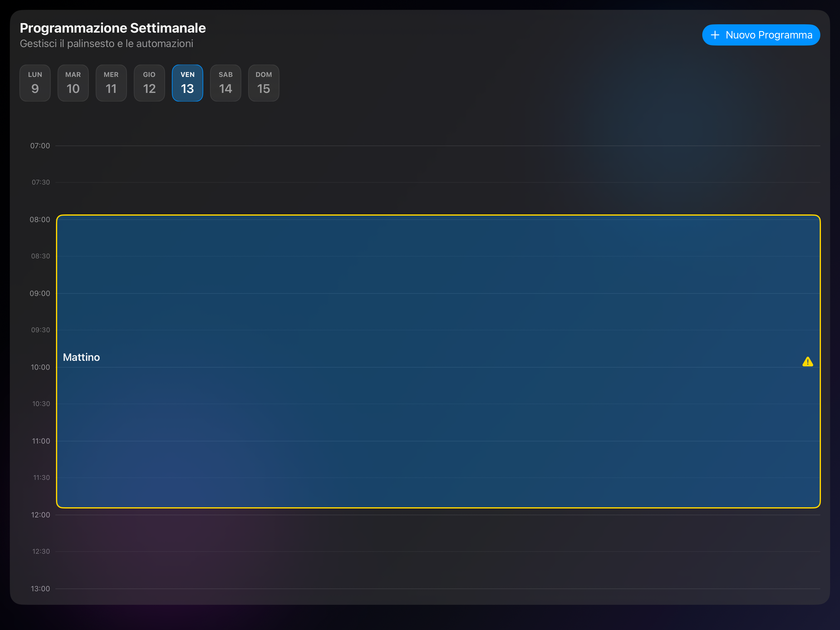Click the 12:30 time marker
Image resolution: width=840 pixels, height=630 pixels.
click(x=41, y=551)
